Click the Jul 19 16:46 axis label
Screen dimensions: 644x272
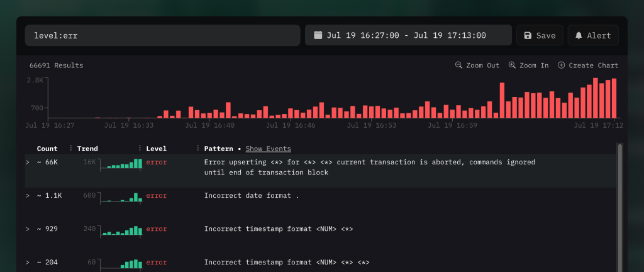pyautogui.click(x=291, y=125)
